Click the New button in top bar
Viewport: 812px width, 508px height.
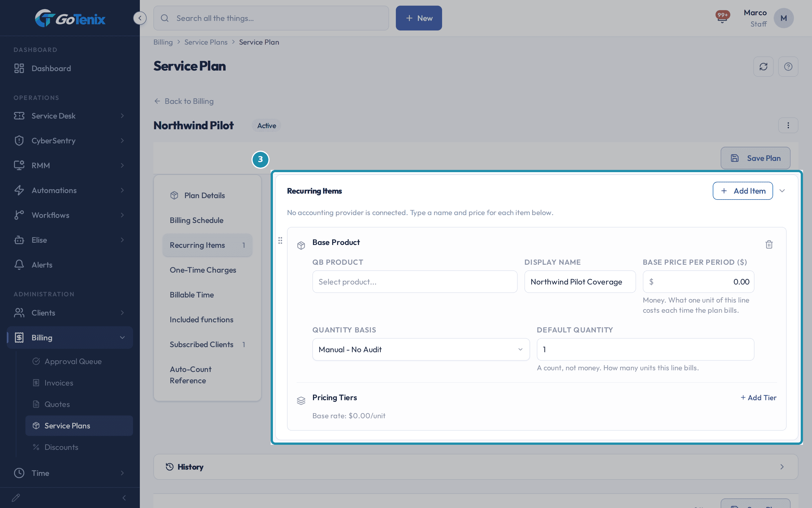[419, 18]
